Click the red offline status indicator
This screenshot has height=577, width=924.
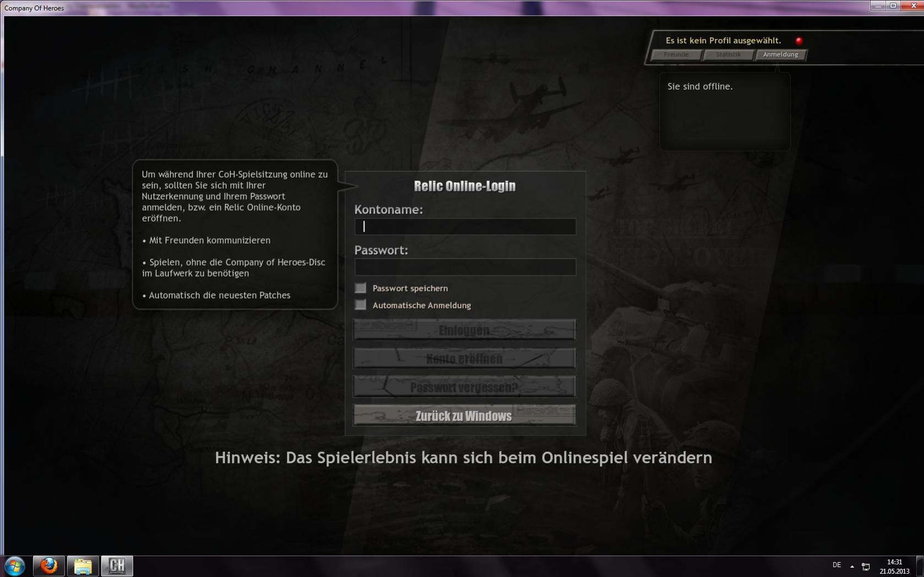[799, 40]
